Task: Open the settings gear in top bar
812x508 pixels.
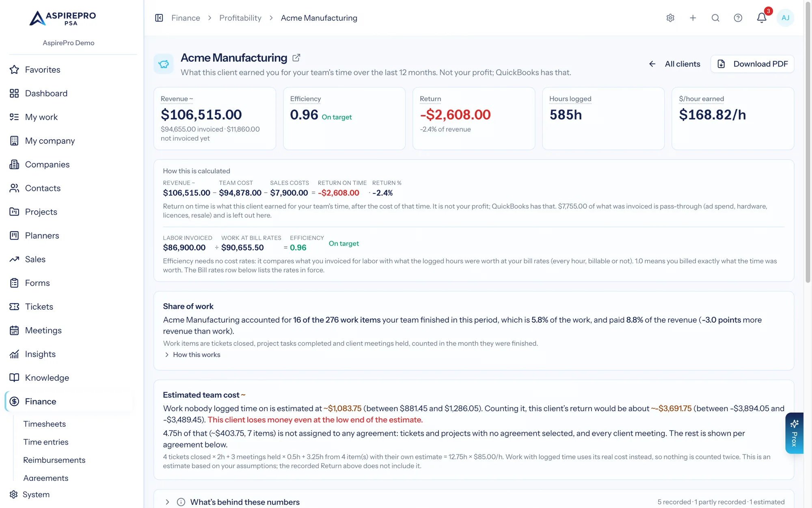Action: click(x=670, y=18)
